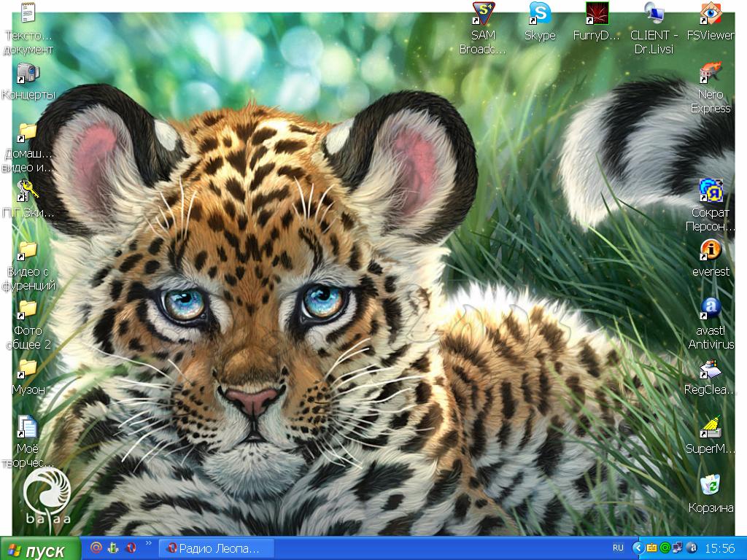Expand hidden Quick Launch items chevron
Viewport: 747px width, 560px height.
click(x=149, y=544)
